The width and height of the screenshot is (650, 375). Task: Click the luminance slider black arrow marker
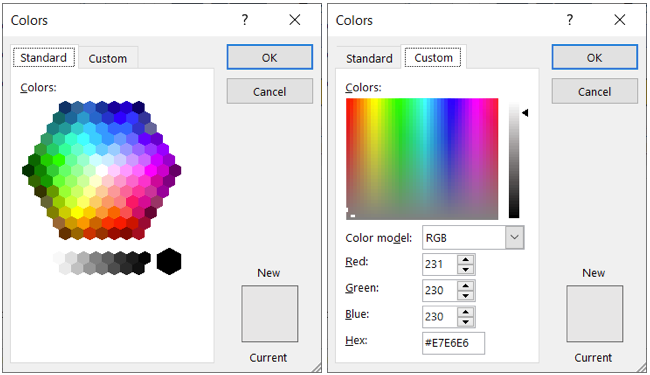(x=525, y=113)
